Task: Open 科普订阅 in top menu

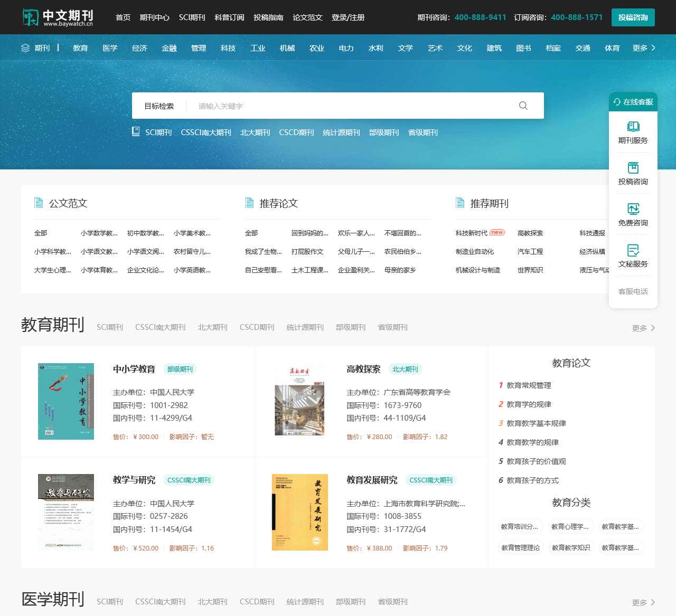Action: point(229,17)
